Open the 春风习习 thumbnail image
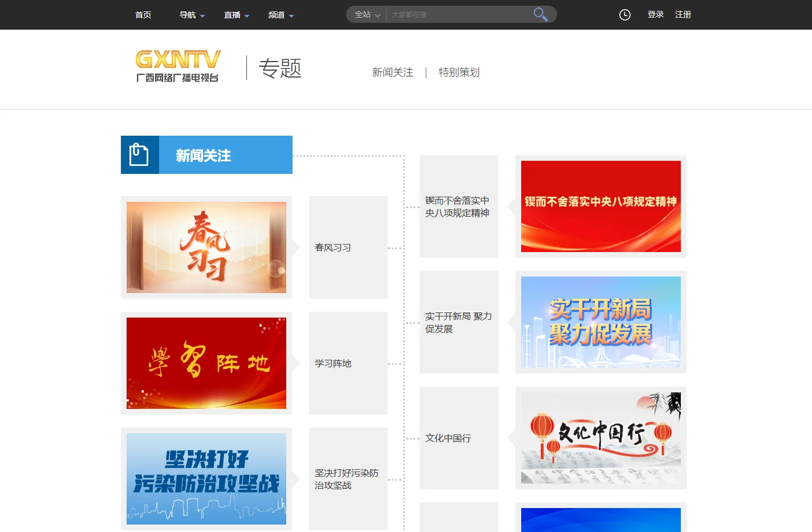 (x=206, y=247)
